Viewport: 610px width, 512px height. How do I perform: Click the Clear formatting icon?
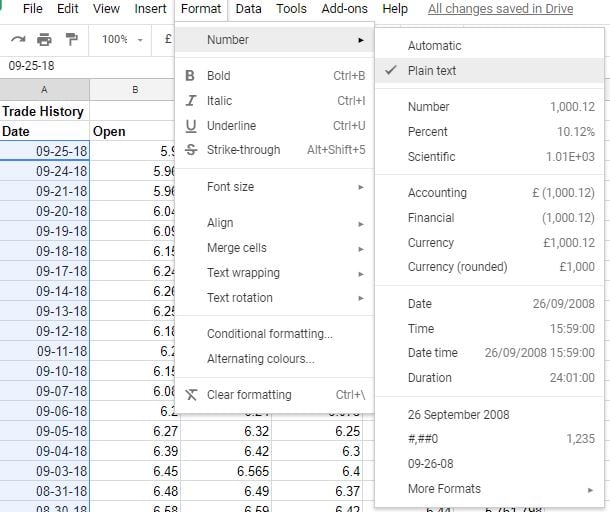pos(190,395)
